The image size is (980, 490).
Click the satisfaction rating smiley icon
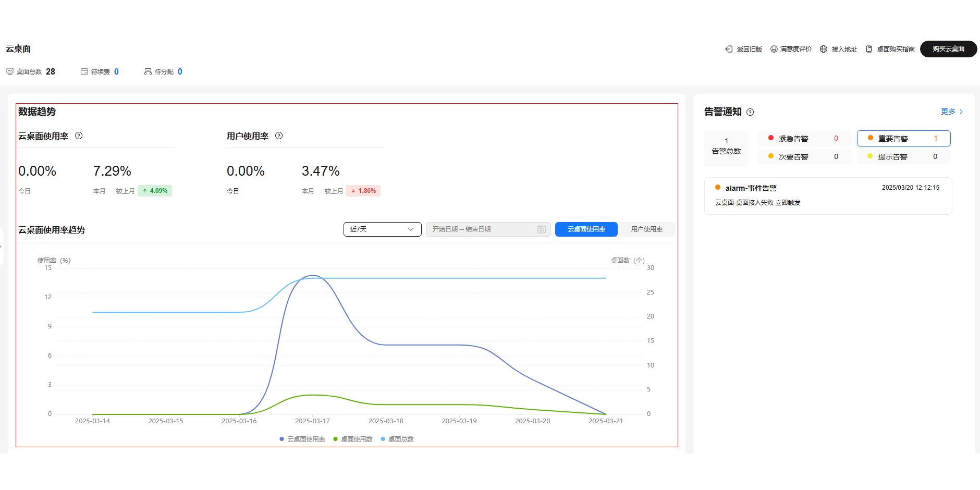click(x=774, y=49)
